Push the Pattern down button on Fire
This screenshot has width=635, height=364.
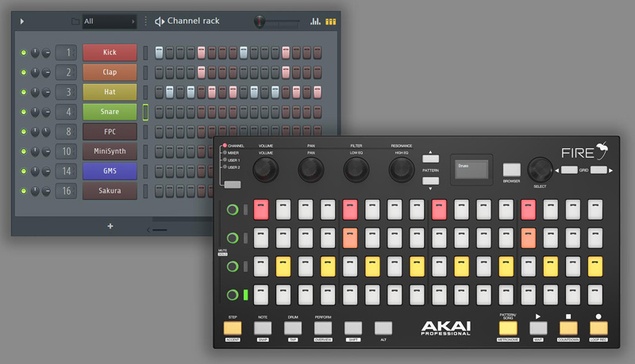pos(430,181)
